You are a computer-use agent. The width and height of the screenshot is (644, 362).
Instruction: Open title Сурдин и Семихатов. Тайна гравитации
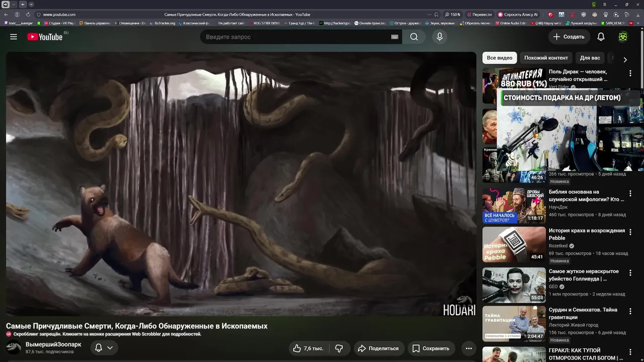click(x=583, y=314)
